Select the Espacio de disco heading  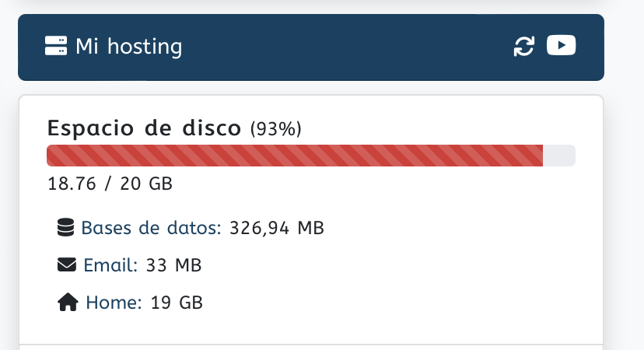click(144, 128)
